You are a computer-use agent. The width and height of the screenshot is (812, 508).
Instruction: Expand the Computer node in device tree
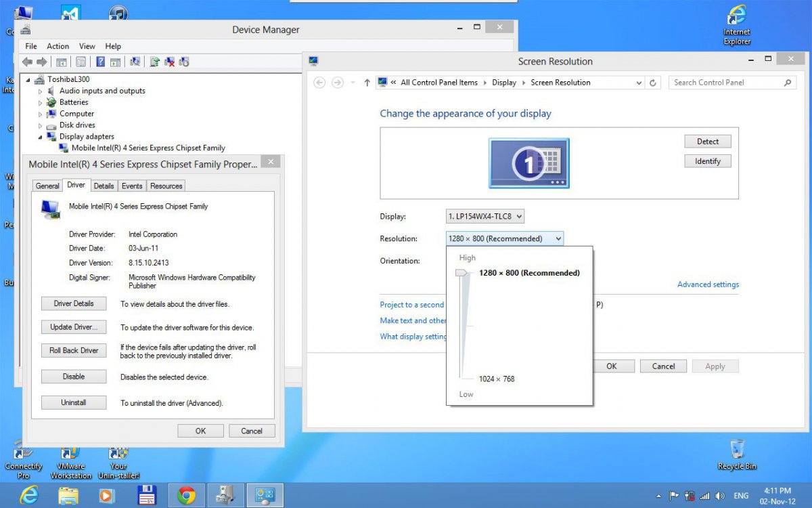[40, 114]
